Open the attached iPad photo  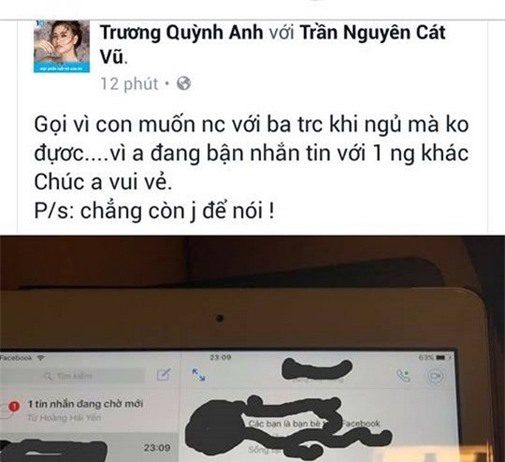tap(252, 349)
